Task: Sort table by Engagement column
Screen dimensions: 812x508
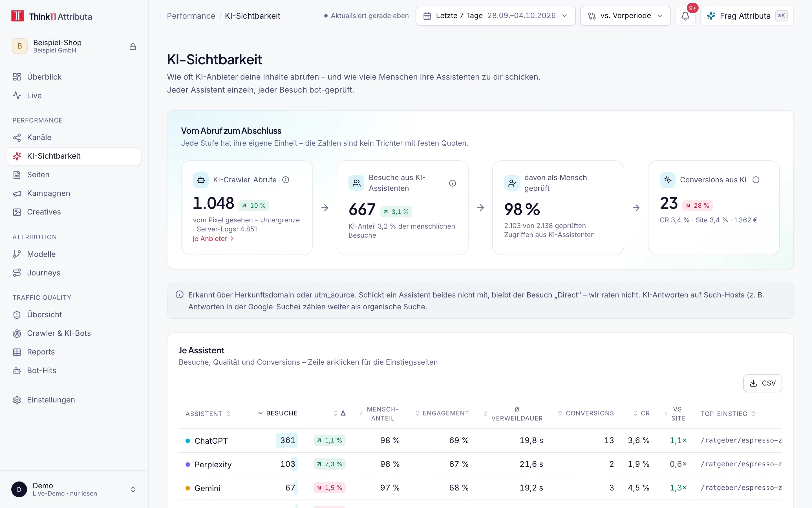Action: coord(442,413)
